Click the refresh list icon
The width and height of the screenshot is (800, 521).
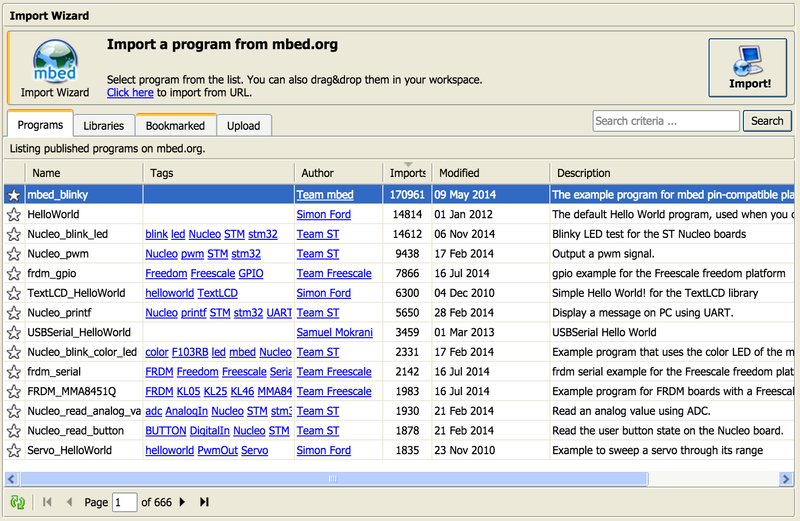(x=17, y=502)
